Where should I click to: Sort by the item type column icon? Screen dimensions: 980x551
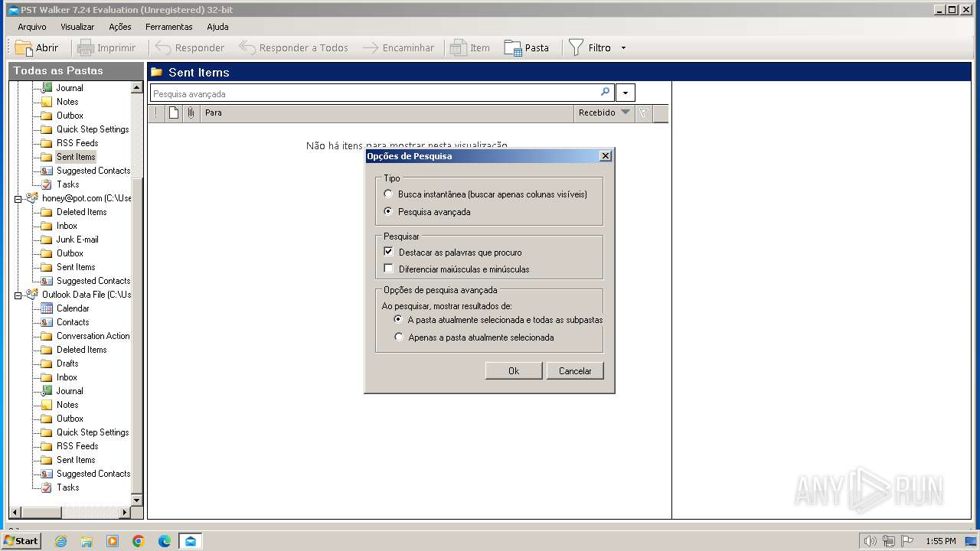174,112
